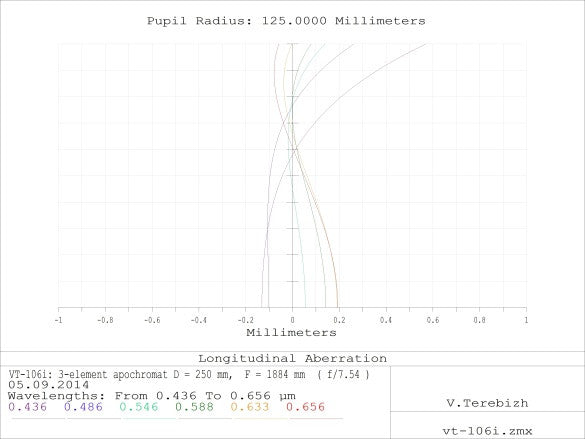
Task: Click the 0 tick on horizontal axis
Action: 292,320
